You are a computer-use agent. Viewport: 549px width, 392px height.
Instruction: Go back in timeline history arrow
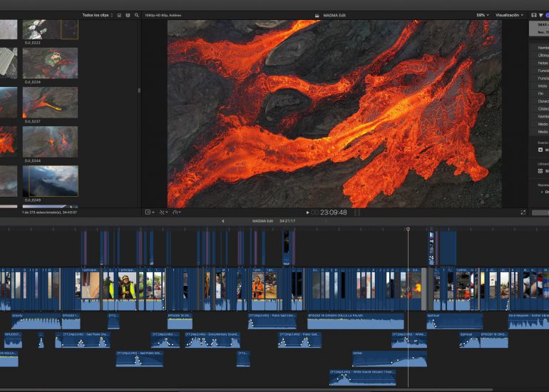pyautogui.click(x=223, y=221)
